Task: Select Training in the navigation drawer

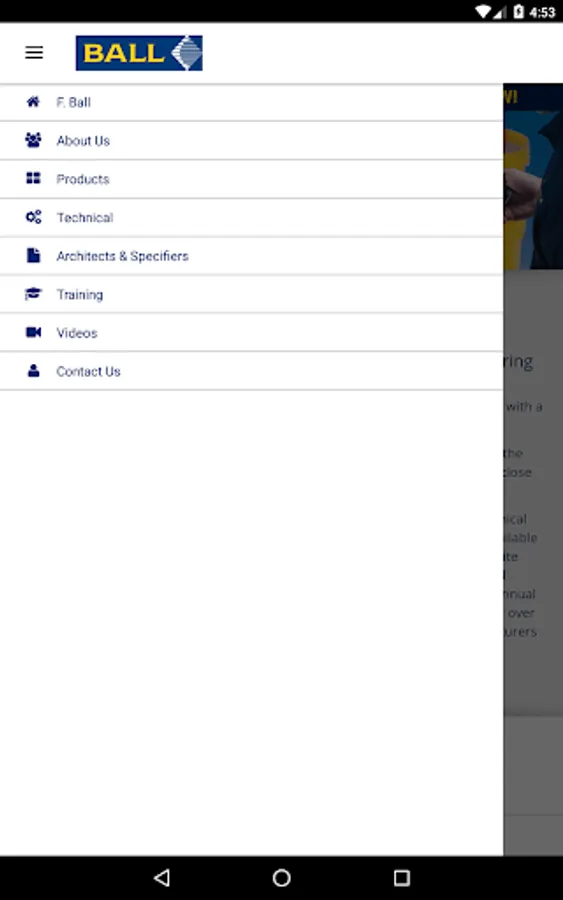Action: pos(251,295)
